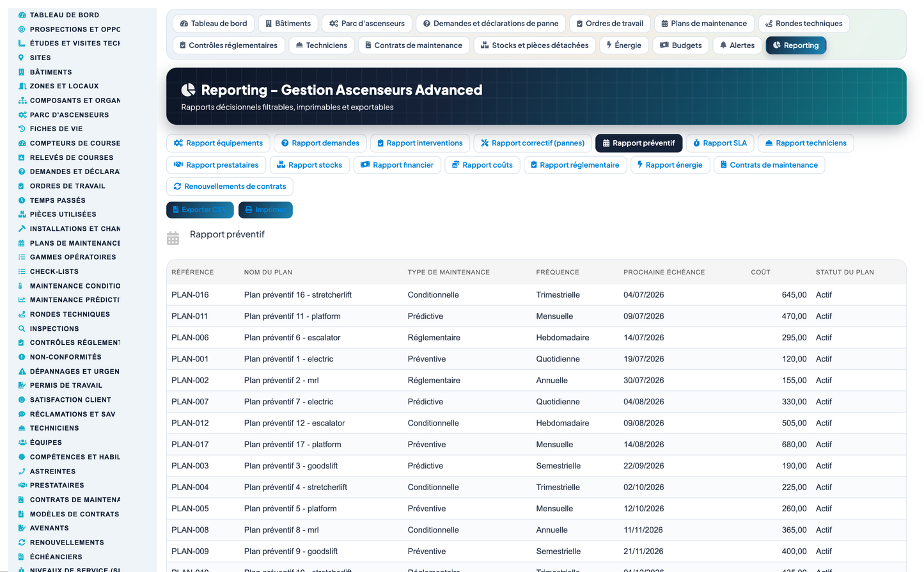Open Zones et locaux in sidebar
The image size is (924, 572).
[x=64, y=86]
